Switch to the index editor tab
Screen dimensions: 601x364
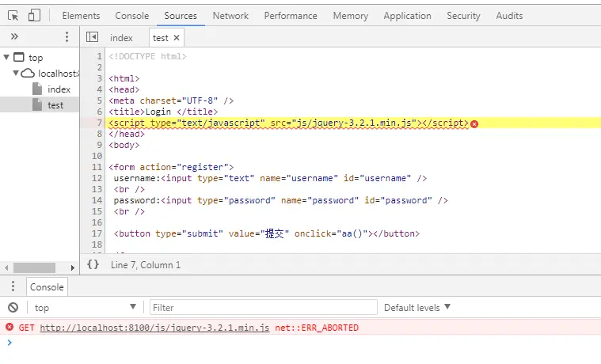tap(121, 37)
